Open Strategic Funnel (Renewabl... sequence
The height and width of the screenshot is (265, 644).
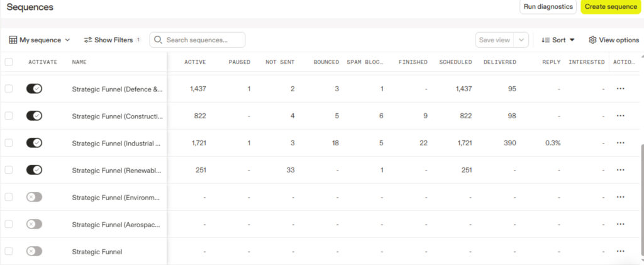pyautogui.click(x=116, y=170)
